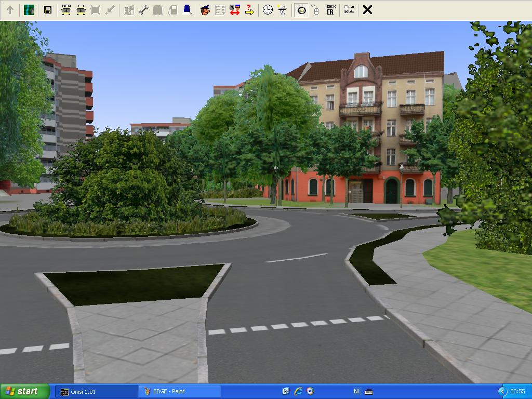The image size is (532, 399).
Task: Open the map landscape icon
Action: click(x=29, y=9)
